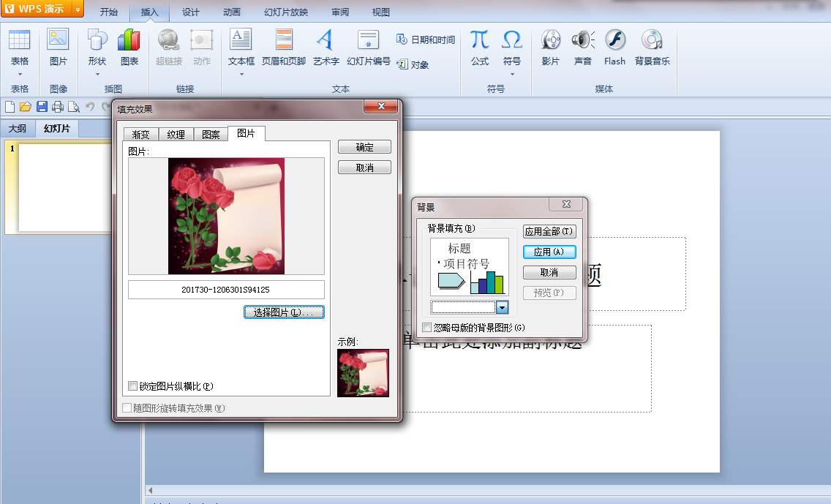
Task: Open the background fill dropdown arrow
Action: (502, 307)
